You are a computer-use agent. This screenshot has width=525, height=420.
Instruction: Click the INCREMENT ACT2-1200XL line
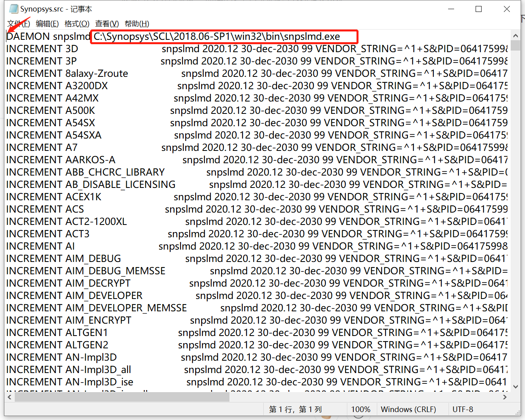click(x=257, y=222)
